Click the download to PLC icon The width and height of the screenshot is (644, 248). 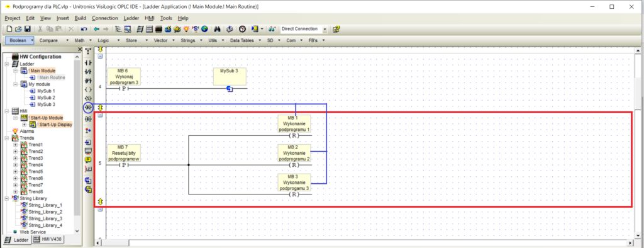pyautogui.click(x=230, y=29)
